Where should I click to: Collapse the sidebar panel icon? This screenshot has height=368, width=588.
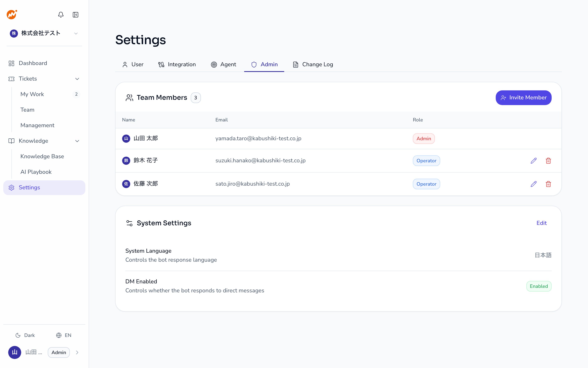76,15
